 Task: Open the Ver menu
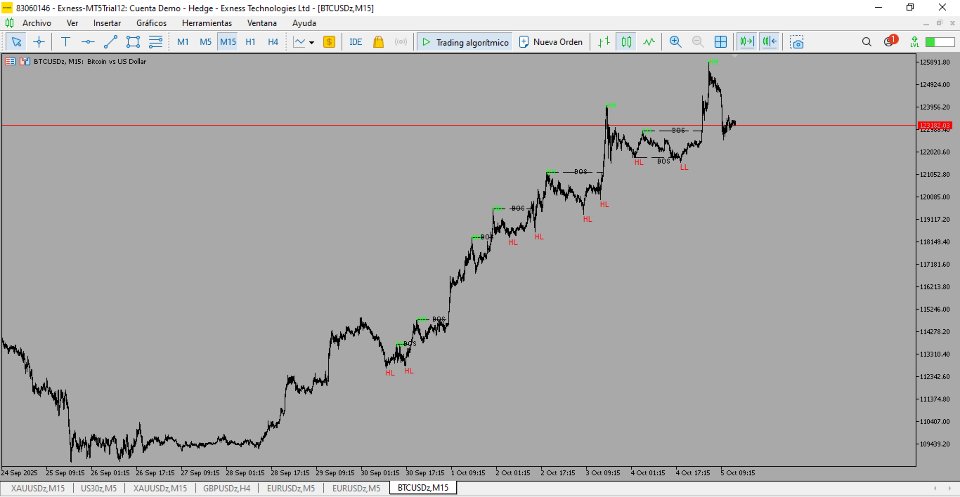coord(72,23)
